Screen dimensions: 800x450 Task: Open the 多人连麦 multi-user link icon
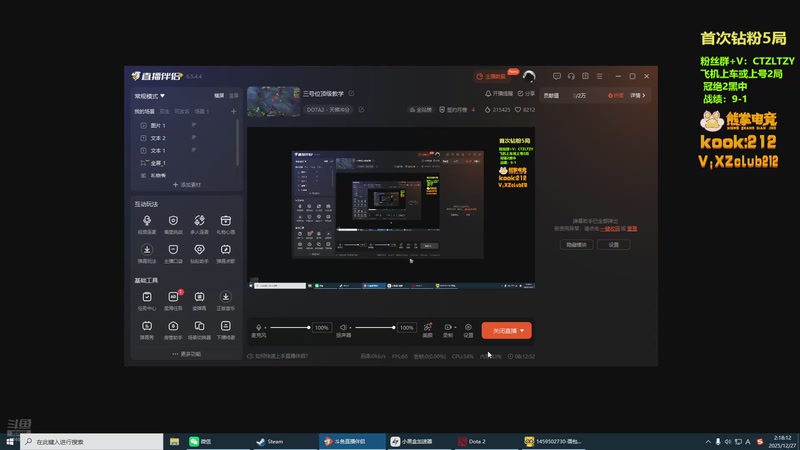click(199, 220)
